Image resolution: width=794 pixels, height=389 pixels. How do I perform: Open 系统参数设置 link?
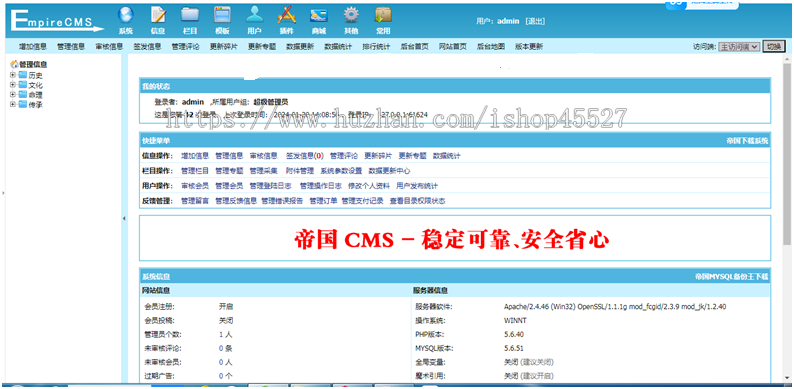(341, 171)
